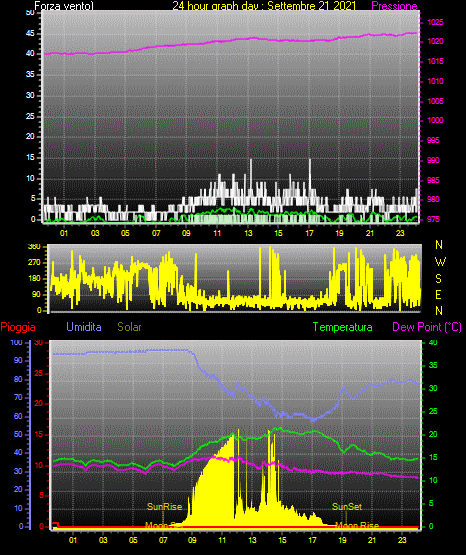The height and width of the screenshot is (555, 466).
Task: Click pressure axis value 975
Action: (433, 219)
